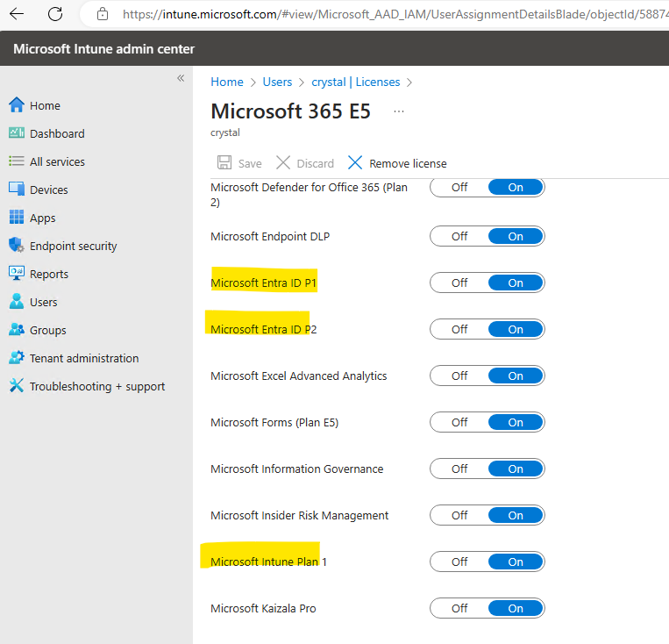Open Reports in the sidebar
This screenshot has width=669, height=644.
click(49, 275)
